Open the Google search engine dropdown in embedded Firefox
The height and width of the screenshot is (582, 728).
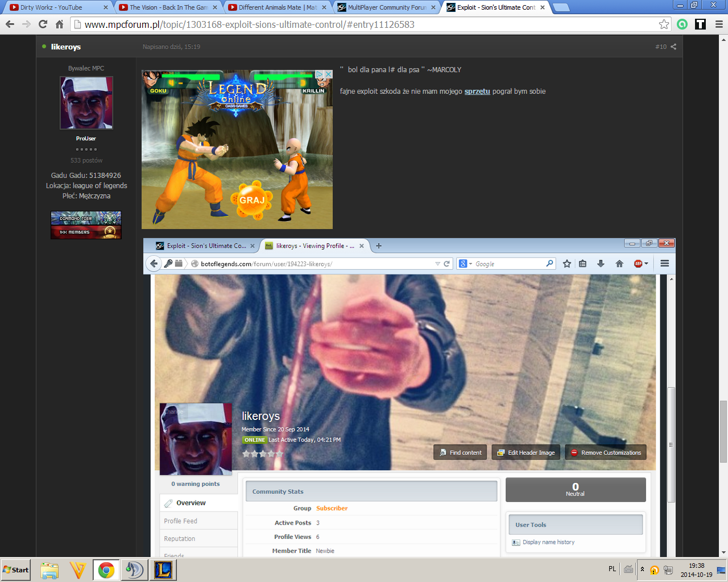coord(466,264)
